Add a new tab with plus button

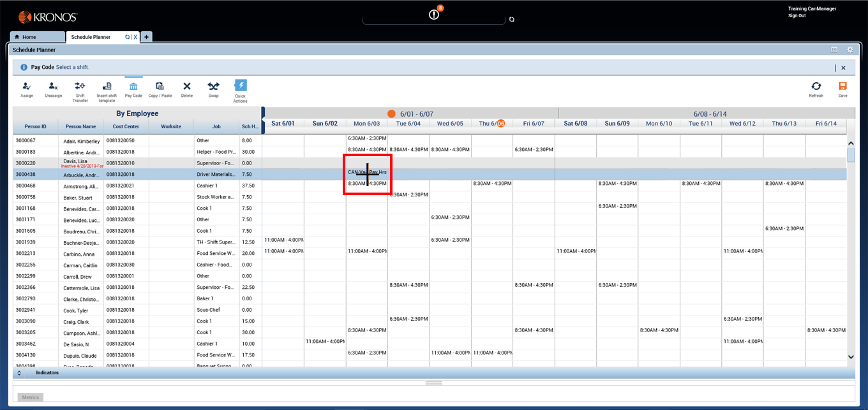click(x=146, y=37)
